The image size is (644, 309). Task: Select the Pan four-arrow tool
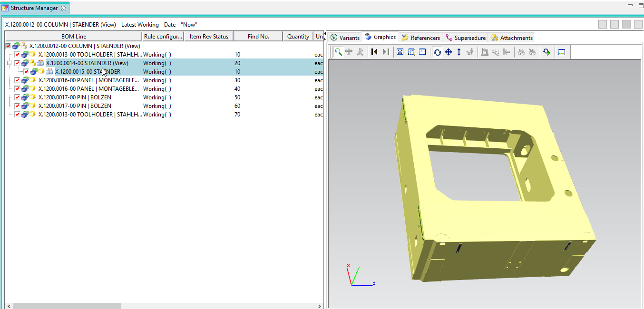pos(448,52)
